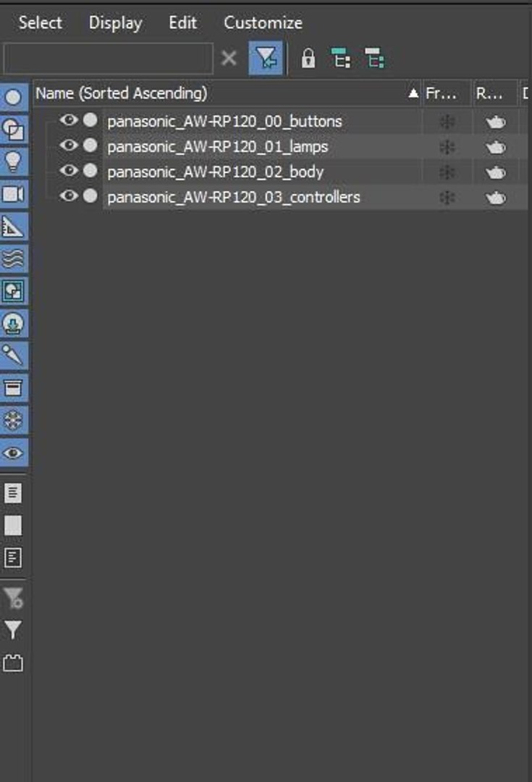Screen dimensions: 532x782
Task: Click second hierarchy display icon in toolbar
Action: 374,59
